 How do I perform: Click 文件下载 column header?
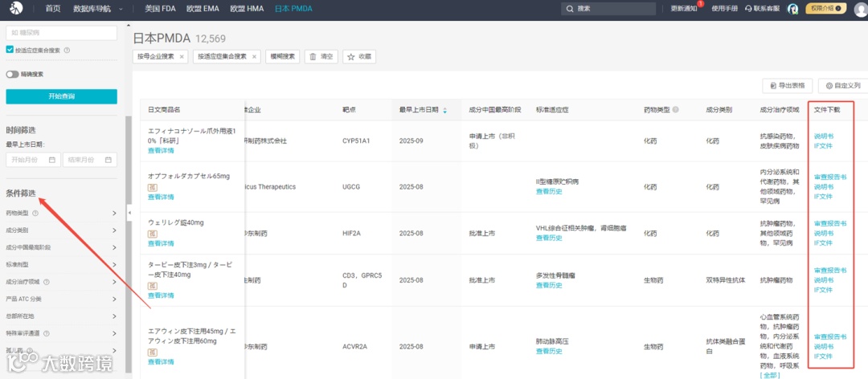coord(827,110)
